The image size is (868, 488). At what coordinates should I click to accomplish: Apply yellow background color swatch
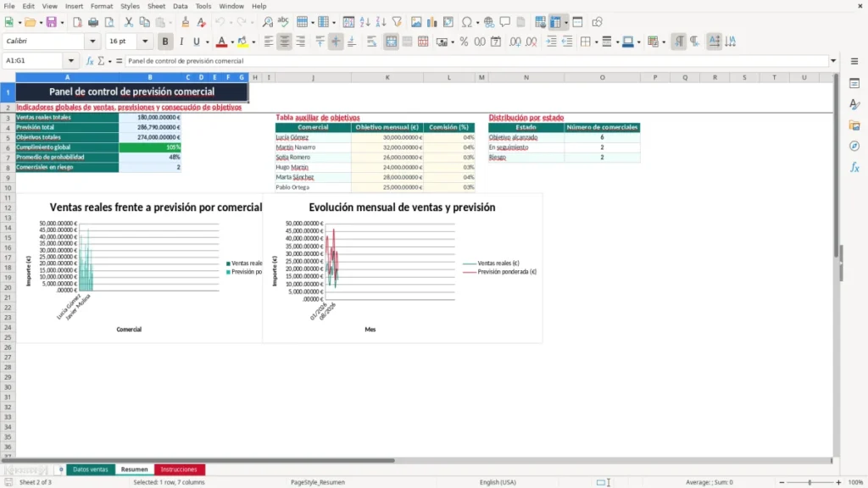(x=242, y=42)
